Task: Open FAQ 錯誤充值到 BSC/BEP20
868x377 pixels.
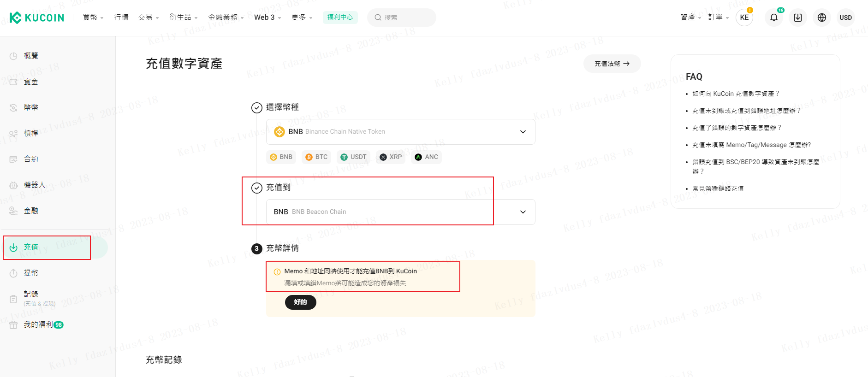Action: 756,167
